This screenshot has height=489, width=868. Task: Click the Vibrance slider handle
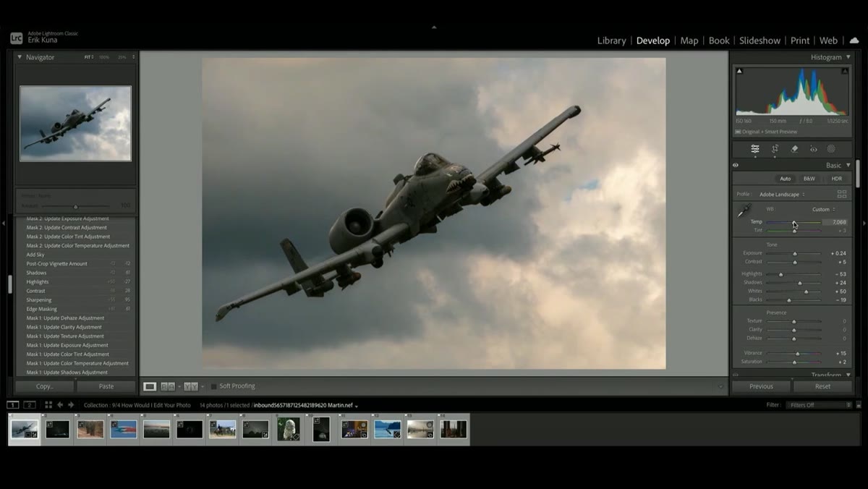click(798, 353)
